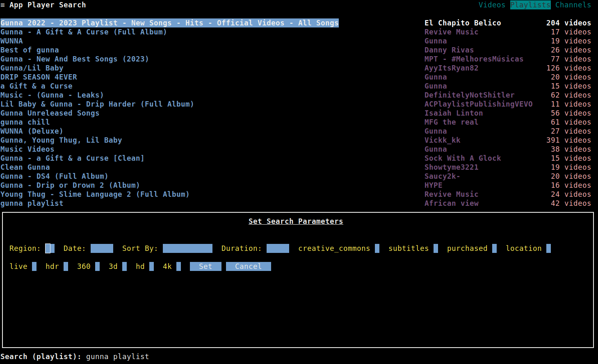
Task: Click channel name 'Isaiah Linton'
Action: click(454, 113)
